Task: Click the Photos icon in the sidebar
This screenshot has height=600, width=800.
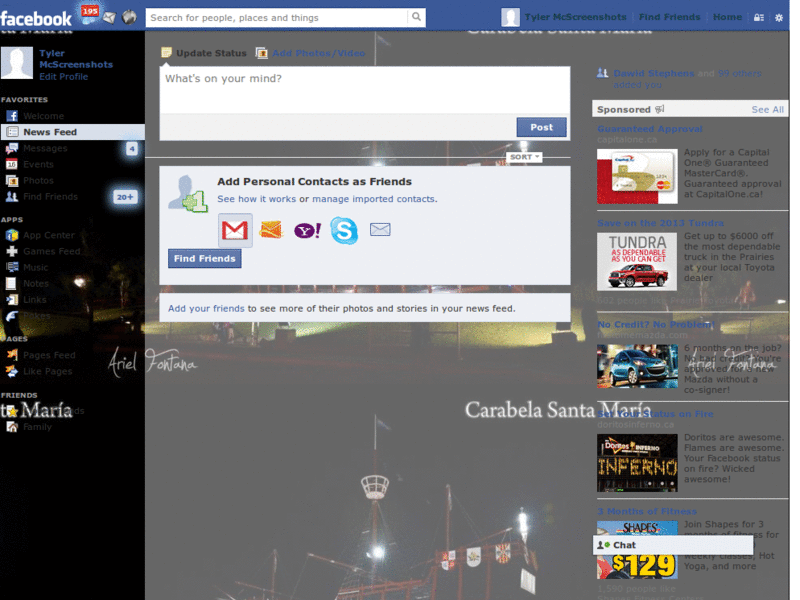Action: (x=12, y=181)
